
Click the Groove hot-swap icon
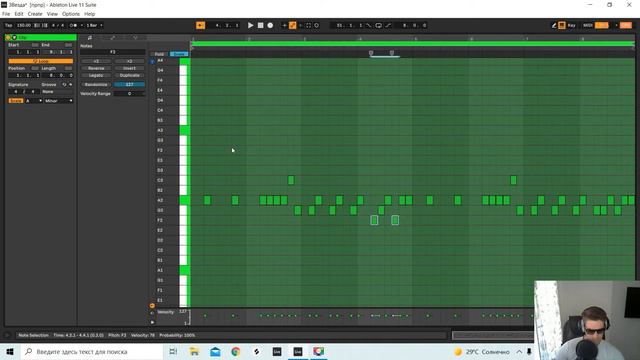(64, 84)
